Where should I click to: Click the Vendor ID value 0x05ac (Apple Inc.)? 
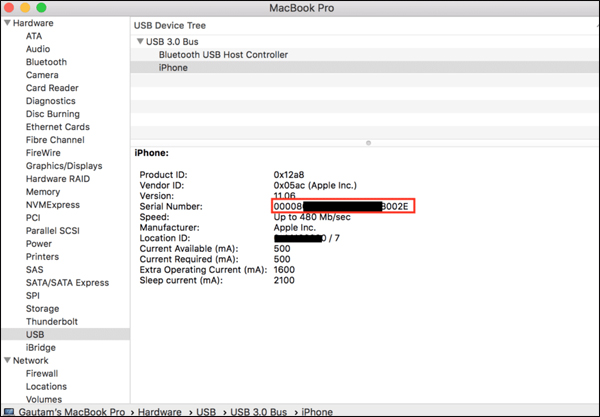pos(315,186)
